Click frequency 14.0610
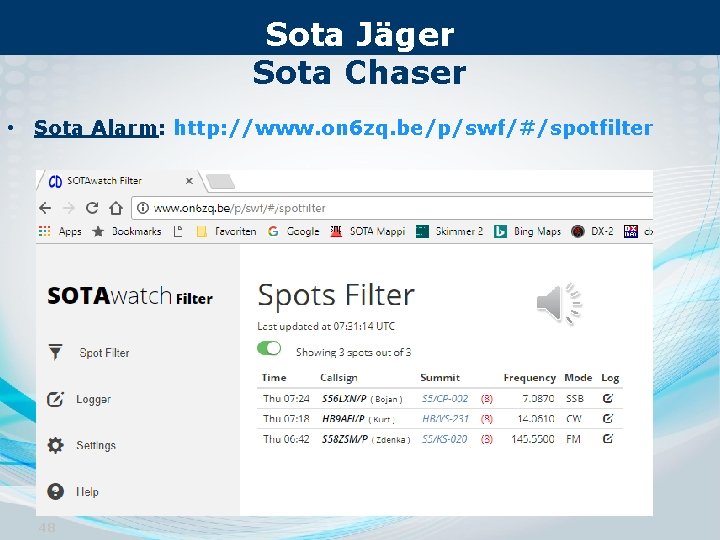This screenshot has width=720, height=540. (536, 419)
